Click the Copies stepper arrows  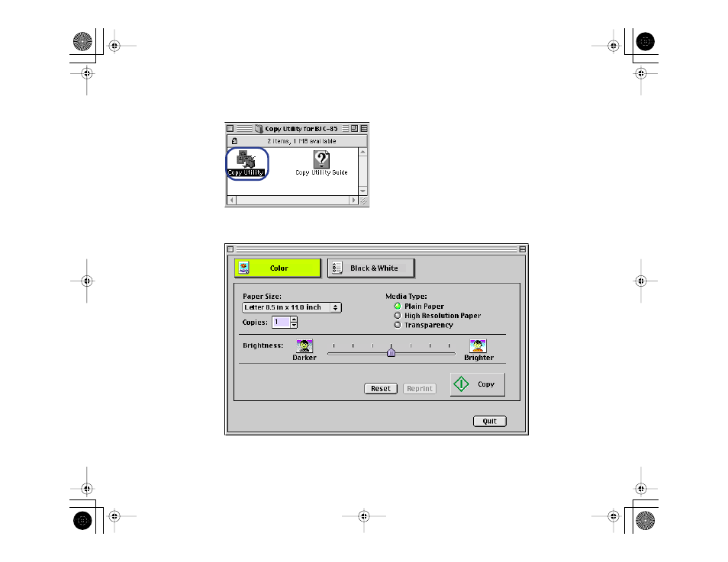tap(294, 323)
